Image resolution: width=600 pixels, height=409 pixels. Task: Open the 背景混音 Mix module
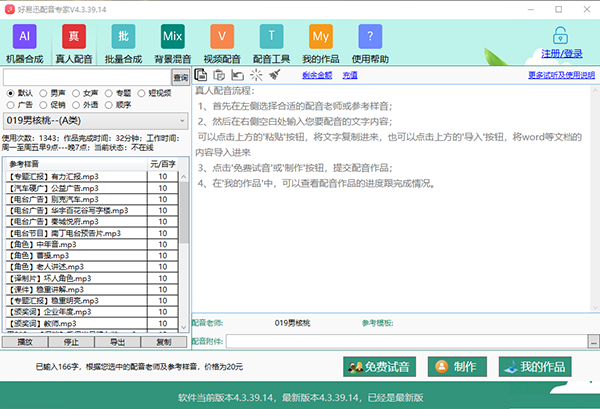173,44
